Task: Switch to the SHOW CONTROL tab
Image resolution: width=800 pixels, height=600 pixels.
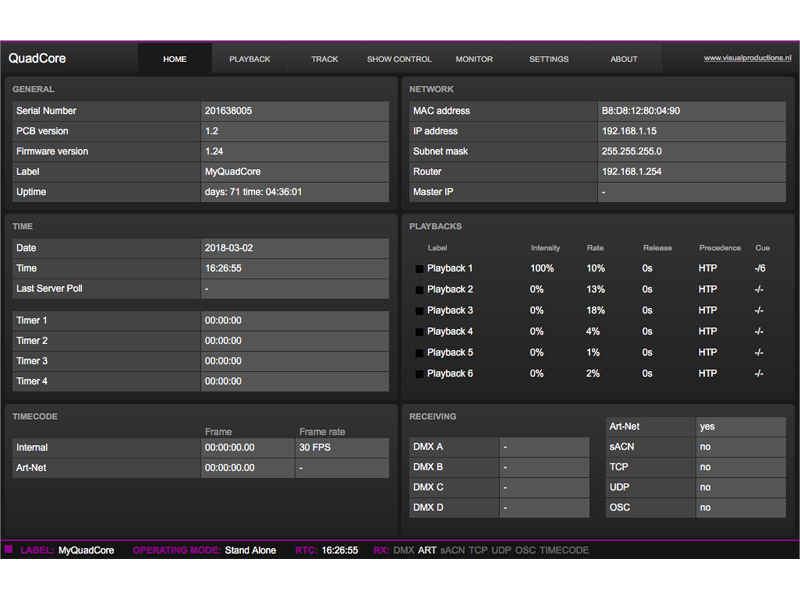Action: click(399, 59)
